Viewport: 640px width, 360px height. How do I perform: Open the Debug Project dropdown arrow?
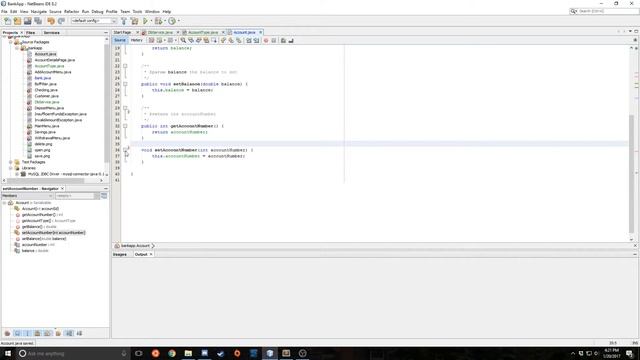pyautogui.click(x=164, y=21)
